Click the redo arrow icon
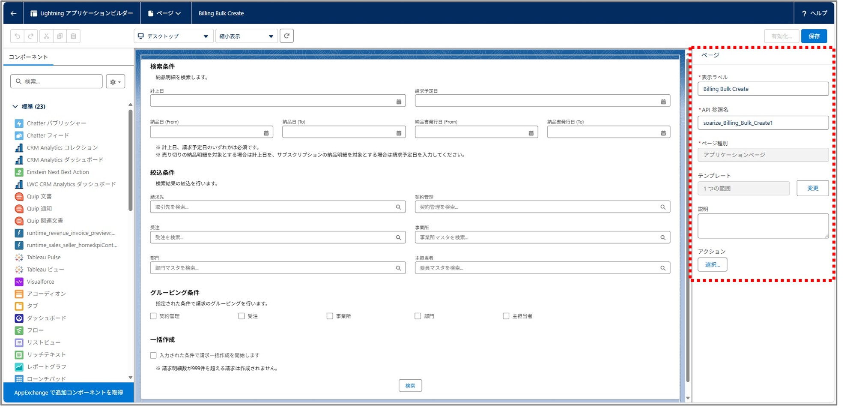The width and height of the screenshot is (868, 408). (31, 36)
